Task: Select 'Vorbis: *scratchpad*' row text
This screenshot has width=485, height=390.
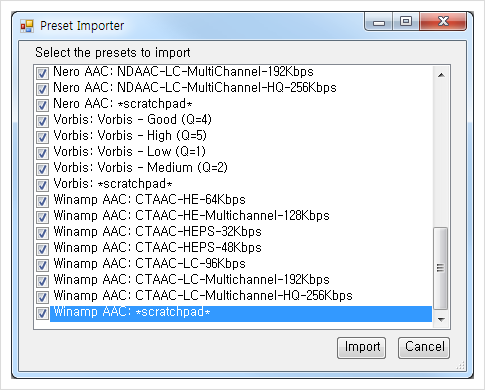Action: point(113,184)
